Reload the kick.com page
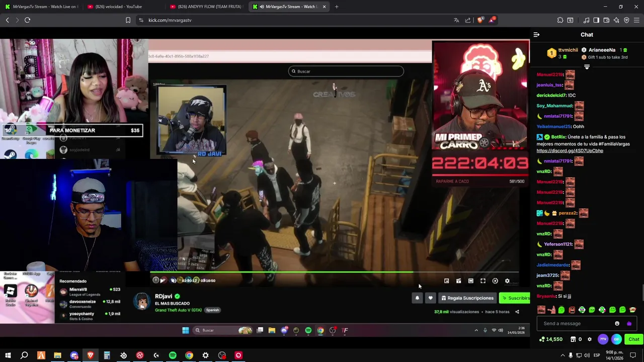The width and height of the screenshot is (644, 362). (27, 20)
